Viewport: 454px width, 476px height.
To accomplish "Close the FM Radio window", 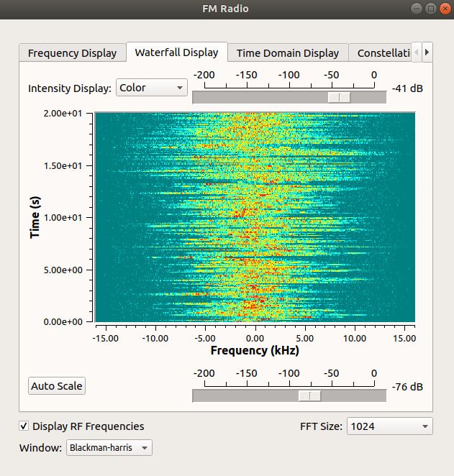I will [445, 9].
